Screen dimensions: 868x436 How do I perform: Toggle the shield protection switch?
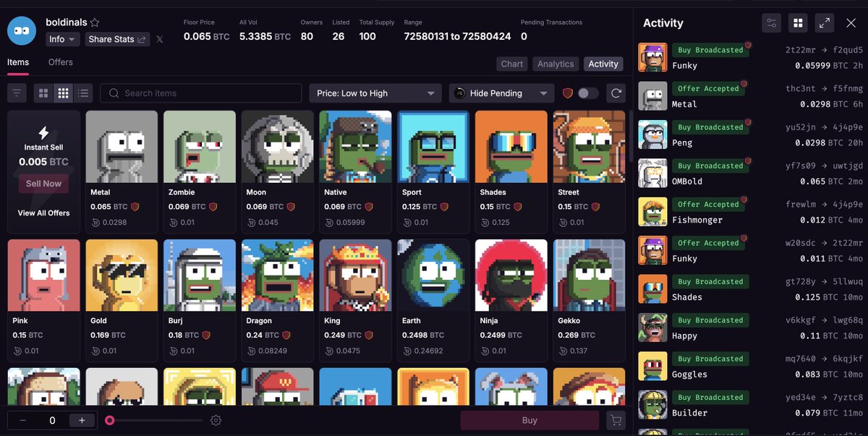pos(588,93)
